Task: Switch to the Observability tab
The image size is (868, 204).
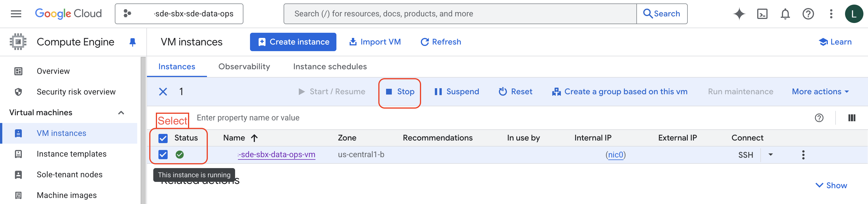Action: click(244, 67)
